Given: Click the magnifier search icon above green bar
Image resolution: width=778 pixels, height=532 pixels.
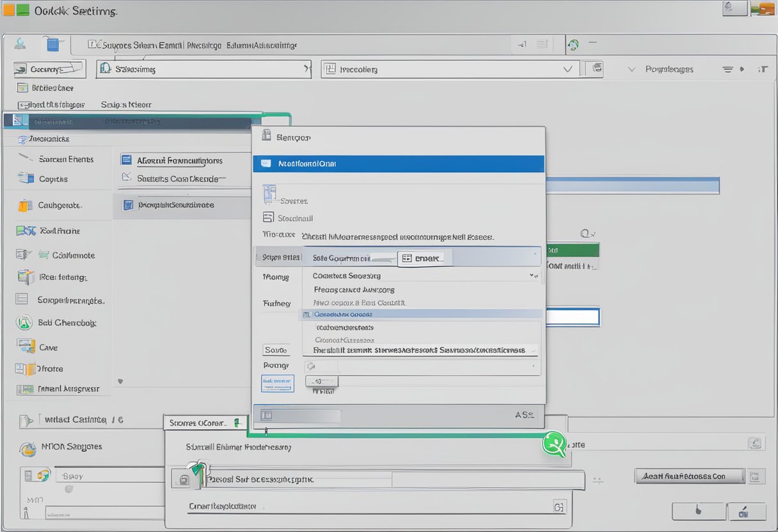Looking at the screenshot, I should point(585,235).
